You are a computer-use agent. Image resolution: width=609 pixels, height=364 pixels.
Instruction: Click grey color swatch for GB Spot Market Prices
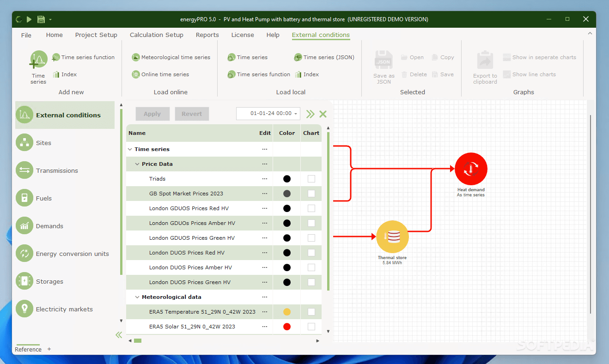(x=287, y=194)
